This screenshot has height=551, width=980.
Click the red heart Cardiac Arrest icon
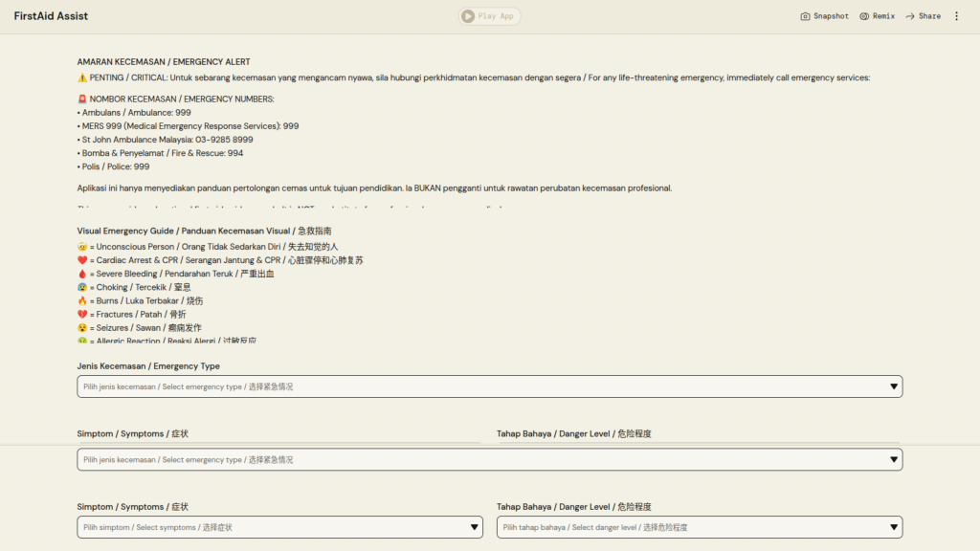82,260
